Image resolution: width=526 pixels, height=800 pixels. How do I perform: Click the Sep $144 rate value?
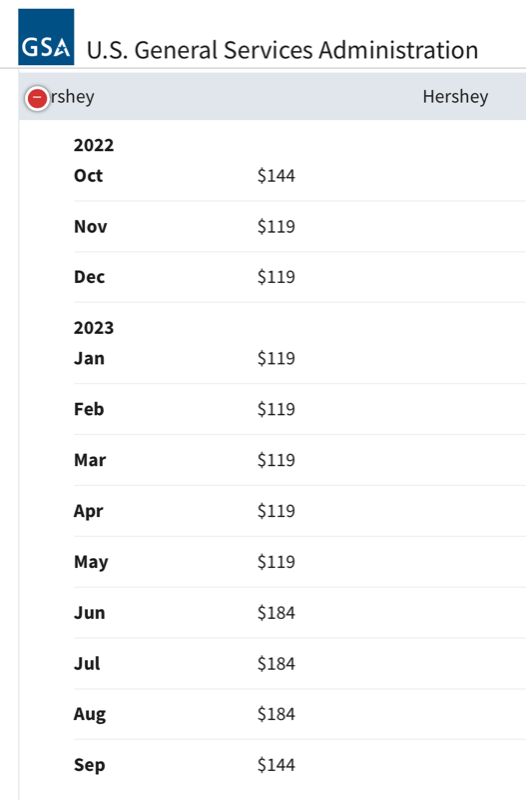coord(276,764)
